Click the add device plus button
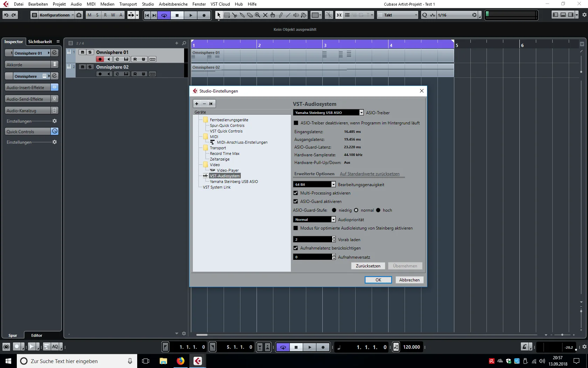Screen dimensions: 588x368 pos(197,104)
